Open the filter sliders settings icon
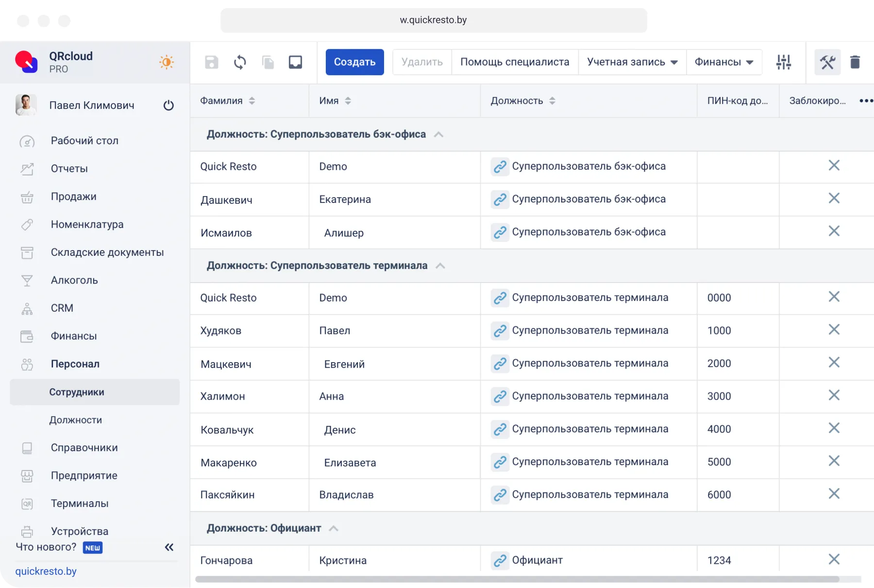This screenshot has height=588, width=874. click(783, 62)
